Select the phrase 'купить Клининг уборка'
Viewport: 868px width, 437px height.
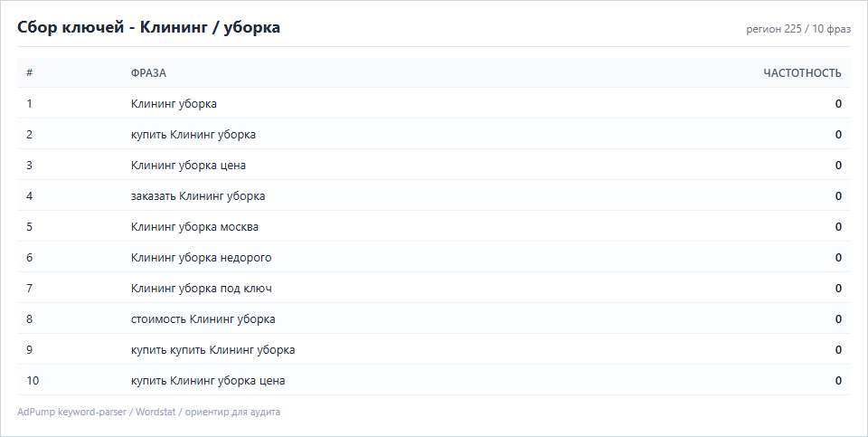193,135
